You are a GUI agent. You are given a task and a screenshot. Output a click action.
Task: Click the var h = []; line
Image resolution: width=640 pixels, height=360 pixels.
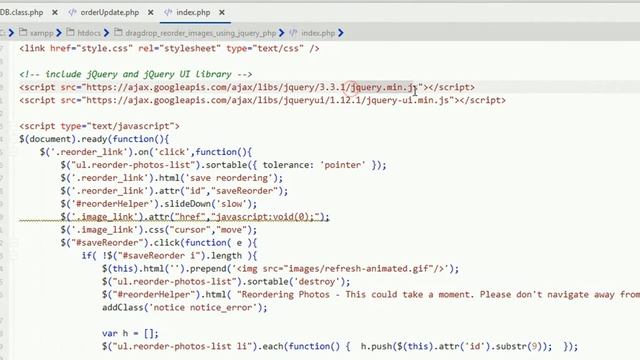point(130,334)
